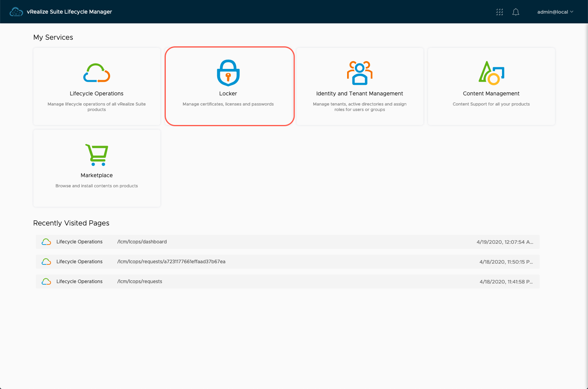This screenshot has width=588, height=389.
Task: Click the Identity and Tenant Management people icon
Action: coord(360,73)
